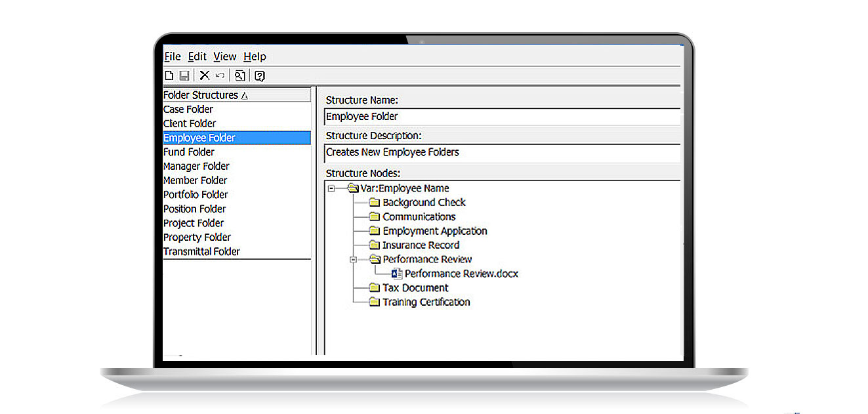Click the Var:Employee Name root folder icon
Image resolution: width=868 pixels, height=414 pixels.
353,188
